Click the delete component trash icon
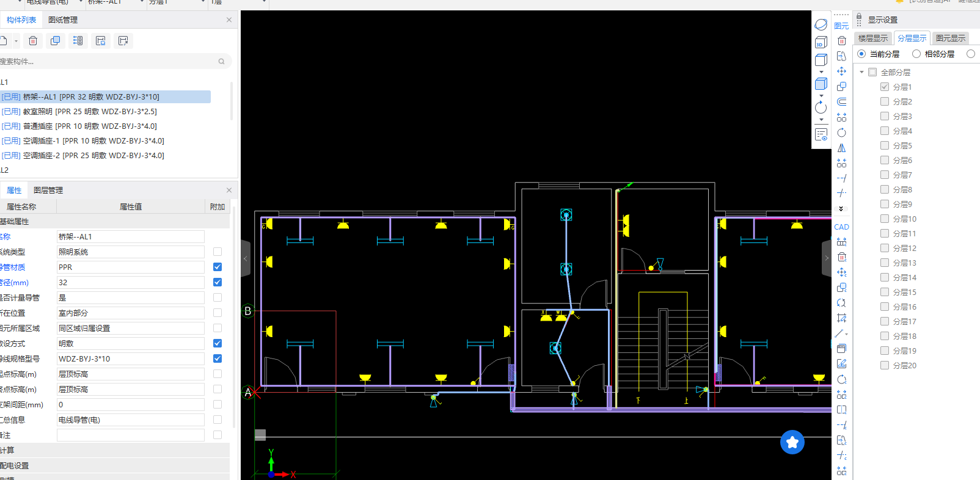Viewport: 980px width, 480px height. [33, 41]
